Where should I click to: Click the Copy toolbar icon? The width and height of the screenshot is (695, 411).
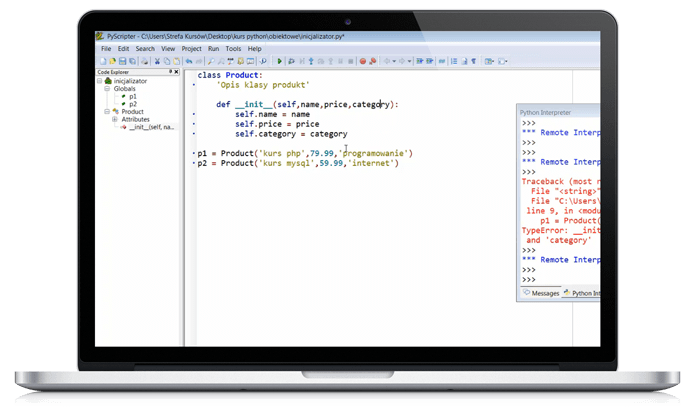(x=167, y=61)
